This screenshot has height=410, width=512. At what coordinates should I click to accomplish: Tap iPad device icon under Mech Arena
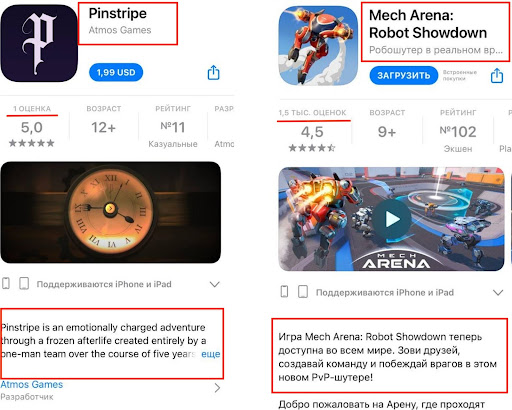tap(303, 292)
